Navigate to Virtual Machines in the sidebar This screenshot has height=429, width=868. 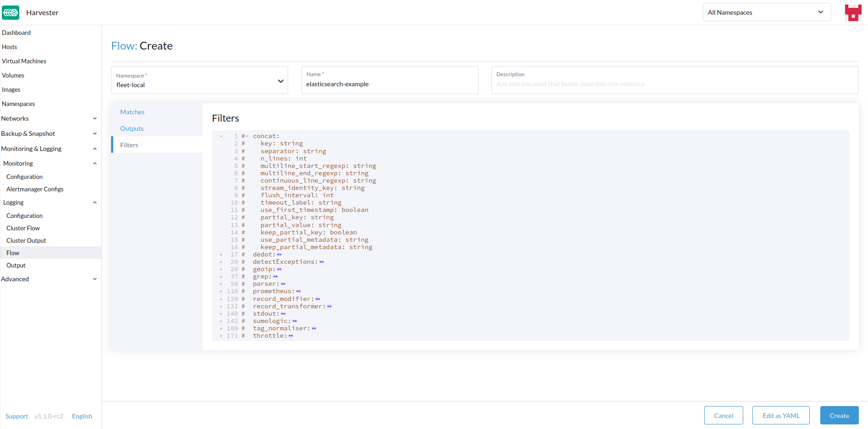tap(24, 61)
